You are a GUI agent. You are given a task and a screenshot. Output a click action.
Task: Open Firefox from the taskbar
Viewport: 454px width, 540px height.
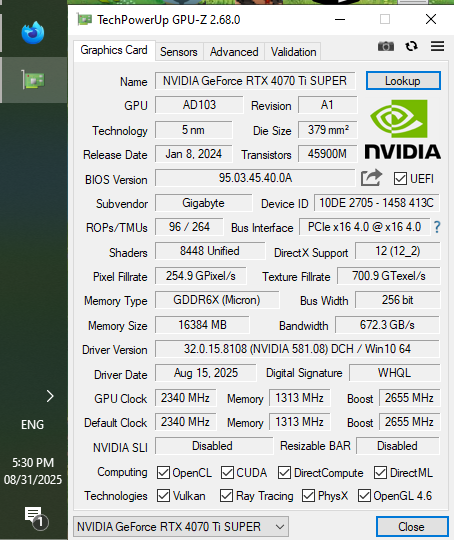tap(33, 33)
